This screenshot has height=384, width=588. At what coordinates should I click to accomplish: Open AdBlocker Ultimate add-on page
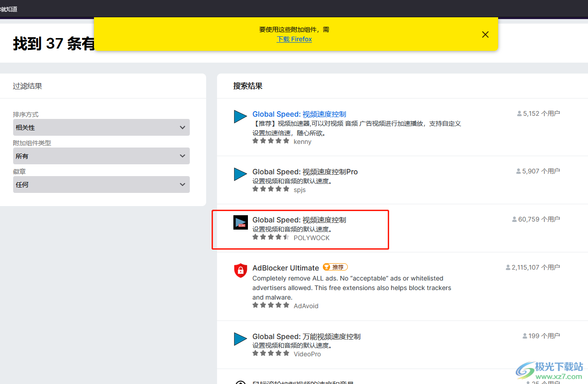(286, 268)
